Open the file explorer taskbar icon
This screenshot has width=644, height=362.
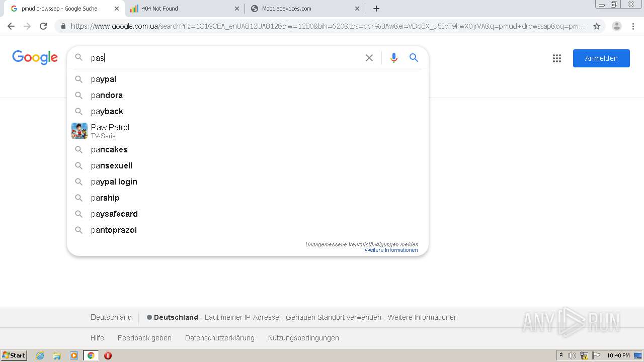57,355
